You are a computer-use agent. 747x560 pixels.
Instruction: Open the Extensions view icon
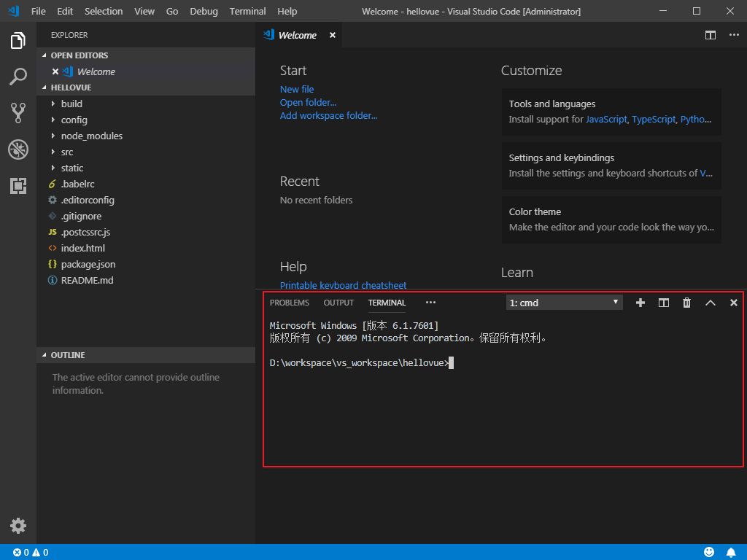click(18, 186)
